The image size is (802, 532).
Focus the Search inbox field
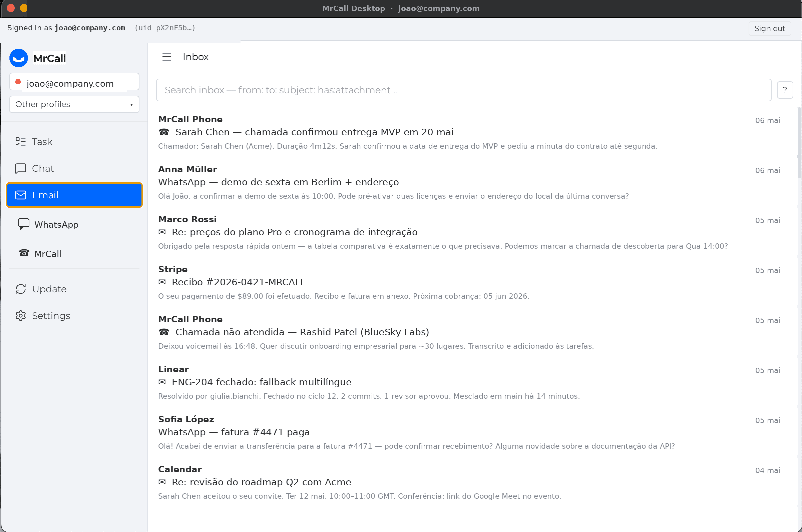tap(463, 90)
